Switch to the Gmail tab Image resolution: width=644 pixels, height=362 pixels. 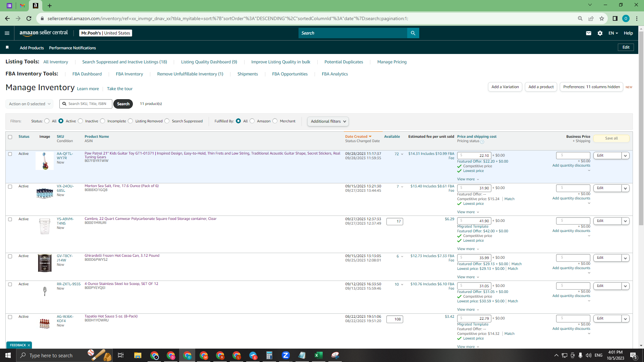tap(22, 6)
